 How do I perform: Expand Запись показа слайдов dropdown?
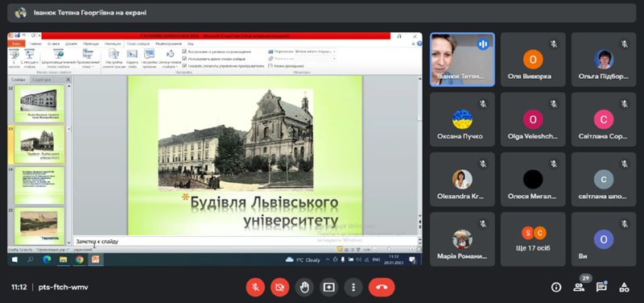pos(170,58)
